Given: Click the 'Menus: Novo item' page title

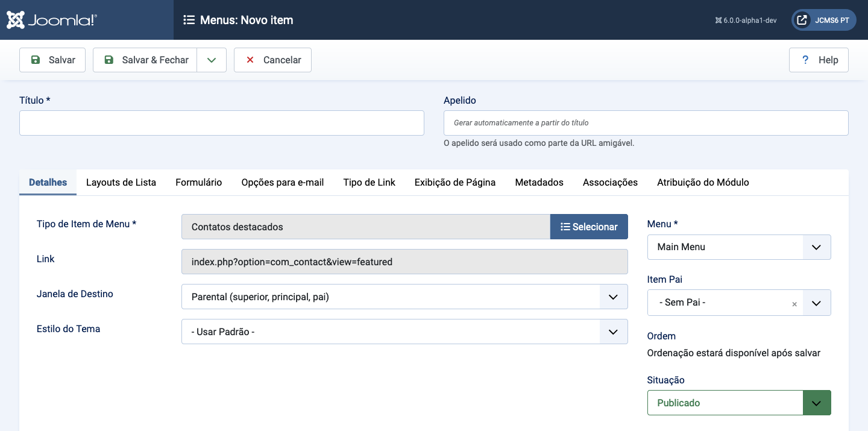Looking at the screenshot, I should pyautogui.click(x=247, y=20).
